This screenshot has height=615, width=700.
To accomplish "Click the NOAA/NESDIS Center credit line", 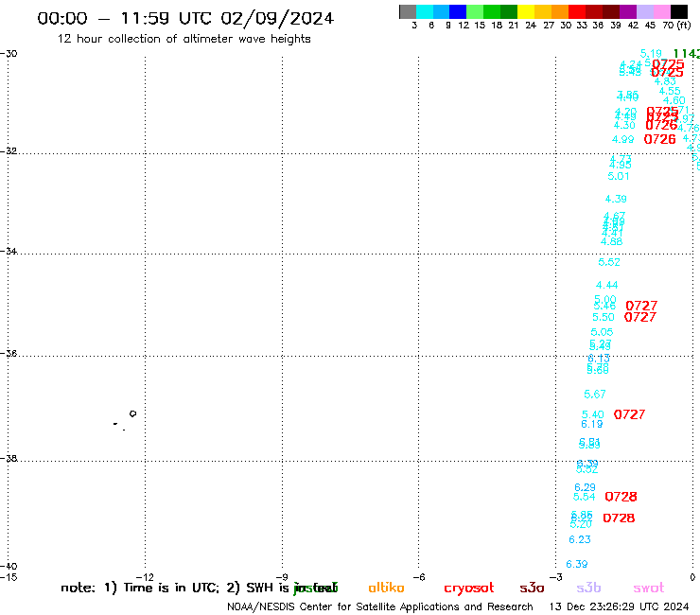I will tap(380, 607).
